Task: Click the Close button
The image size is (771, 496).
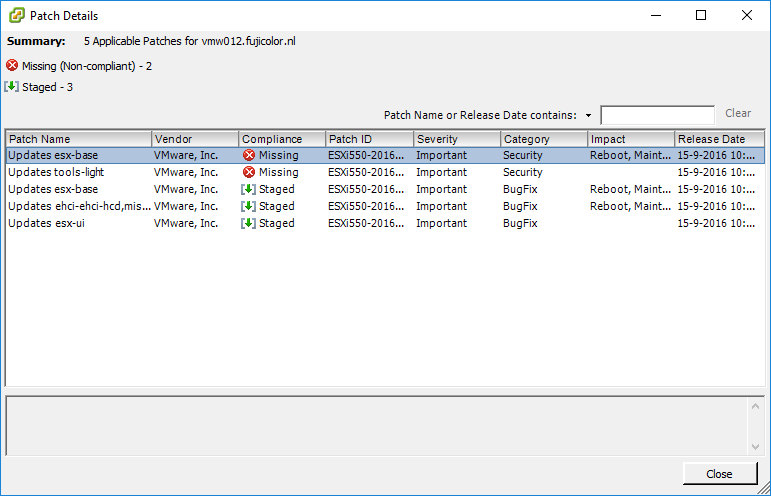Action: click(x=719, y=474)
